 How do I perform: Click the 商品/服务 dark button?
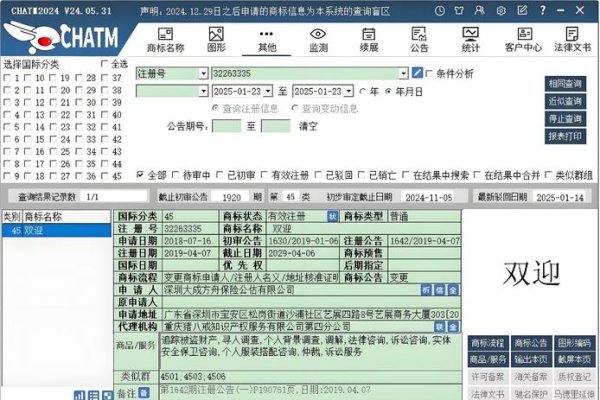click(488, 359)
